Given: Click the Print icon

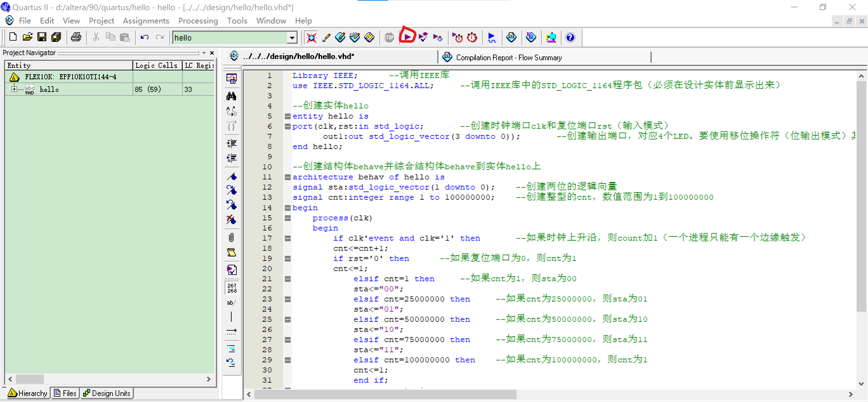Looking at the screenshot, I should (x=76, y=37).
